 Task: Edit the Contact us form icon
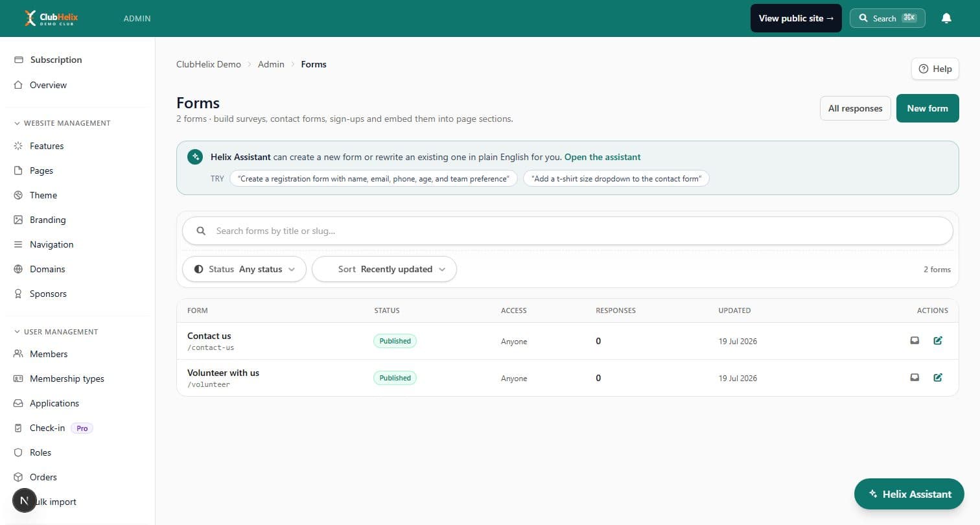[x=938, y=340]
